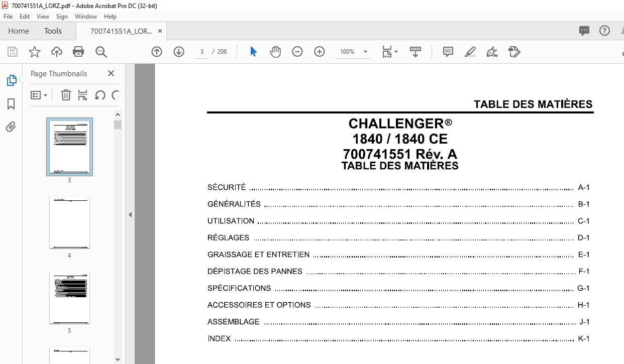Open the Edit menu

[25, 17]
